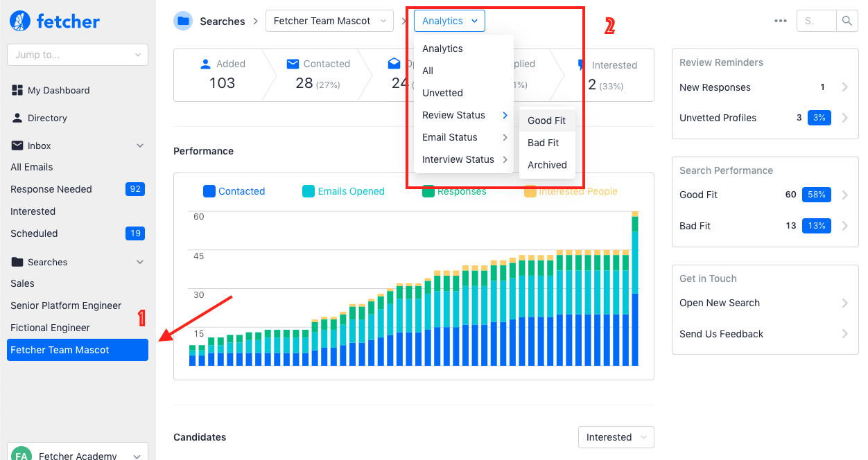868x460 pixels.
Task: Toggle Interested People series in legend
Action: pyautogui.click(x=571, y=191)
